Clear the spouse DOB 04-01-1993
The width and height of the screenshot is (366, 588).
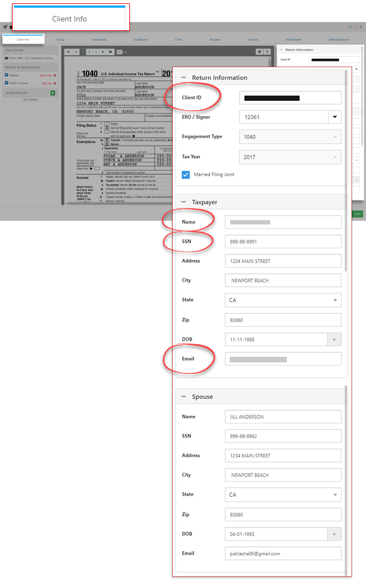pos(334,534)
